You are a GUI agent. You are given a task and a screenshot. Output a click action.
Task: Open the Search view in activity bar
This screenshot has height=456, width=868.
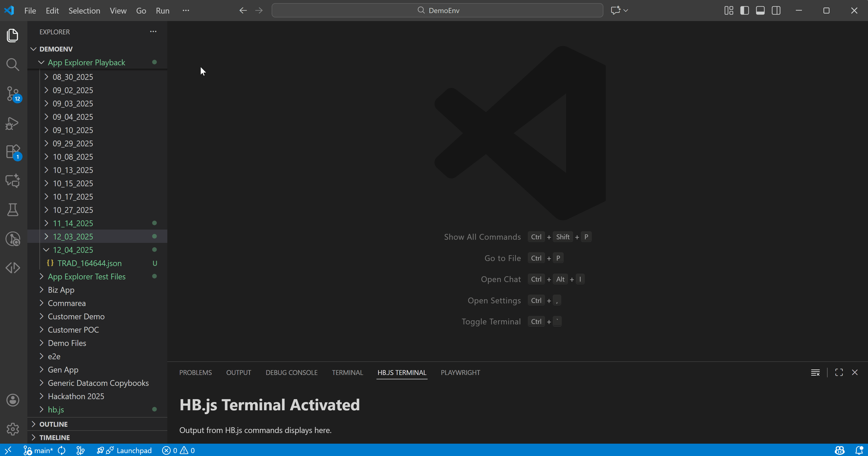coord(13,64)
